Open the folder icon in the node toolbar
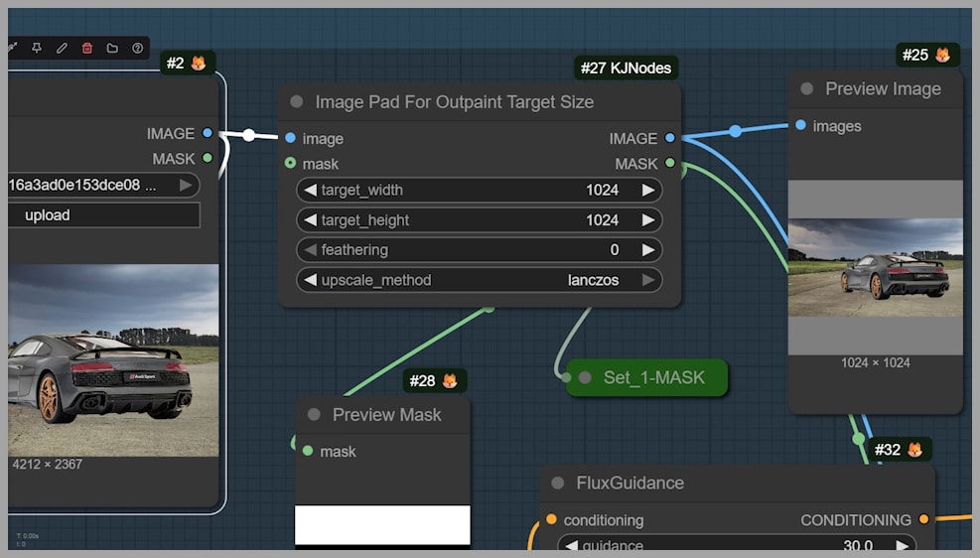Screen dimensions: 980x558 coord(112,48)
